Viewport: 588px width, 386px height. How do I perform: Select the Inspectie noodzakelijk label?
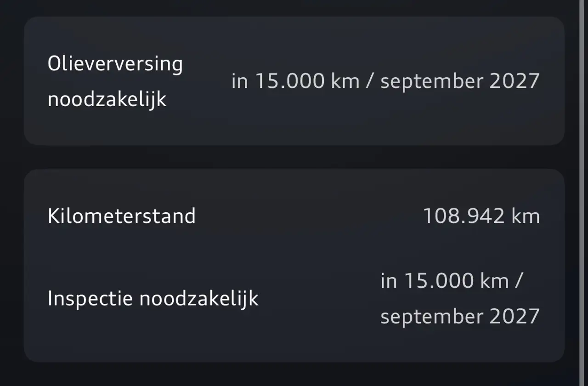coord(153,299)
